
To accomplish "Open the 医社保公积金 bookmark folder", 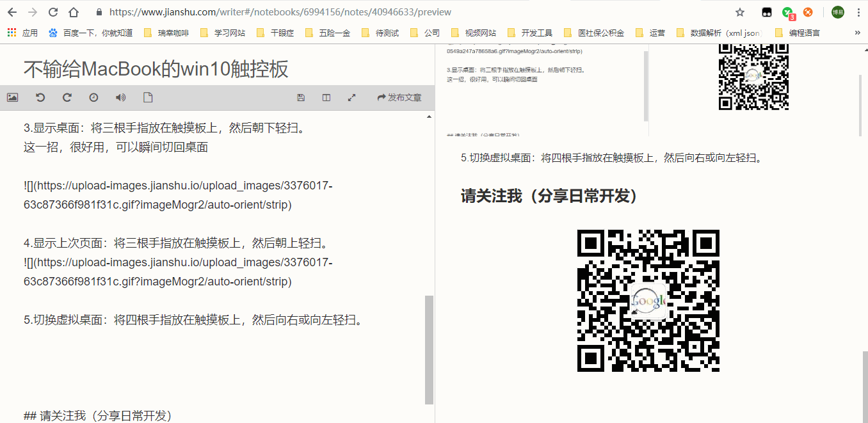I will (x=594, y=33).
